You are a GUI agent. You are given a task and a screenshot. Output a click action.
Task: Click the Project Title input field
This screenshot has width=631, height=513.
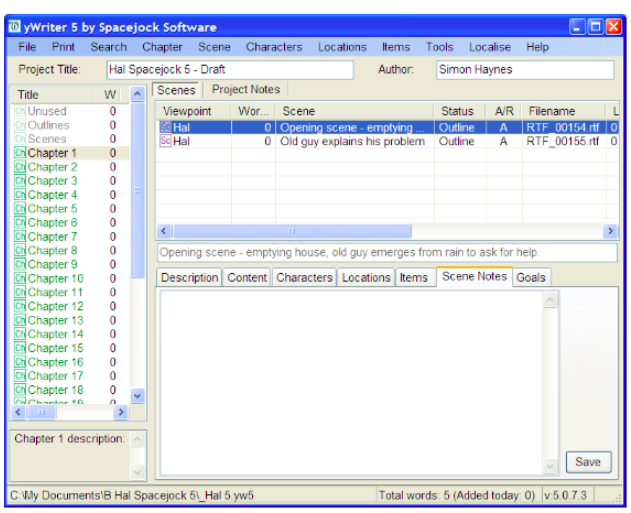[229, 70]
